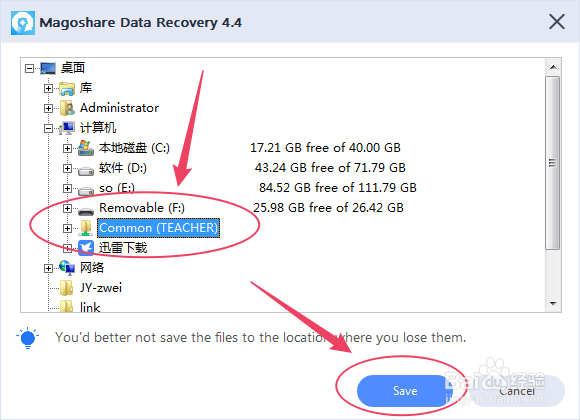Image resolution: width=580 pixels, height=420 pixels.
Task: Click the scrollbar down arrow
Action: point(553,303)
